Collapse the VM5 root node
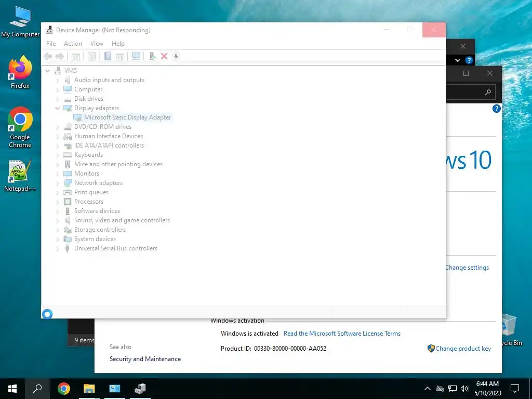 [x=47, y=71]
